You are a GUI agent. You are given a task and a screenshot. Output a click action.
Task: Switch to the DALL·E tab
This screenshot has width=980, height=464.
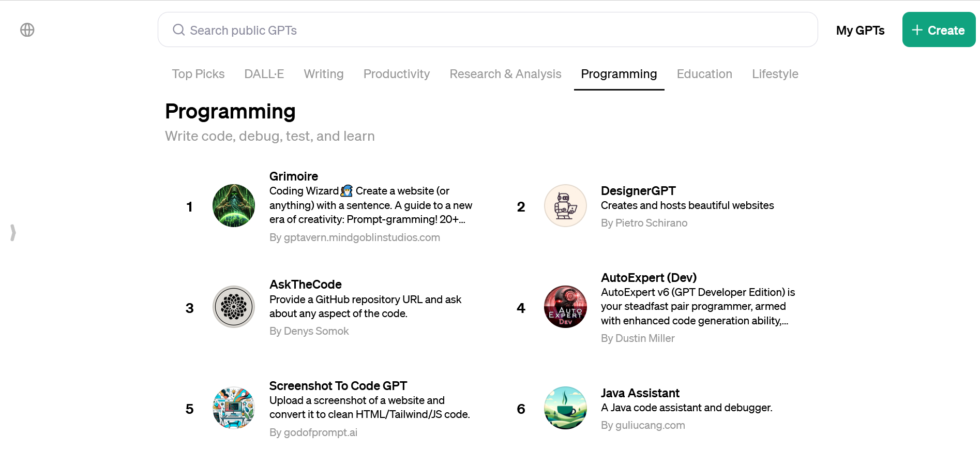coord(264,74)
